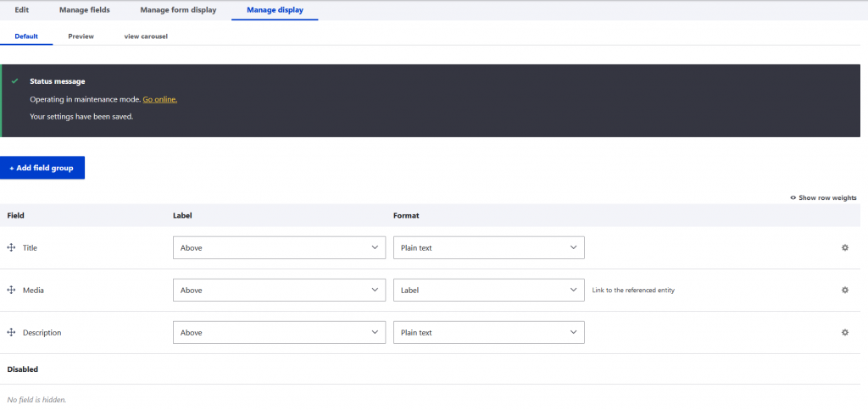Image resolution: width=868 pixels, height=410 pixels.
Task: Click the Add field group button
Action: point(42,168)
